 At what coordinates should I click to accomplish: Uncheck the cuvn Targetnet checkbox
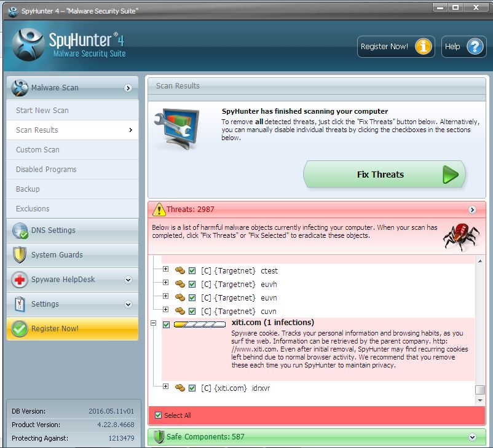[x=192, y=311]
